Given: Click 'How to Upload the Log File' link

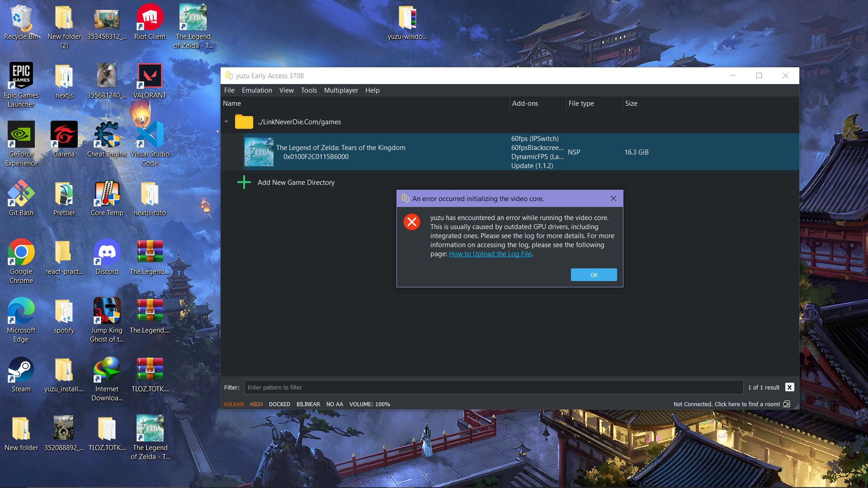Looking at the screenshot, I should click(489, 253).
